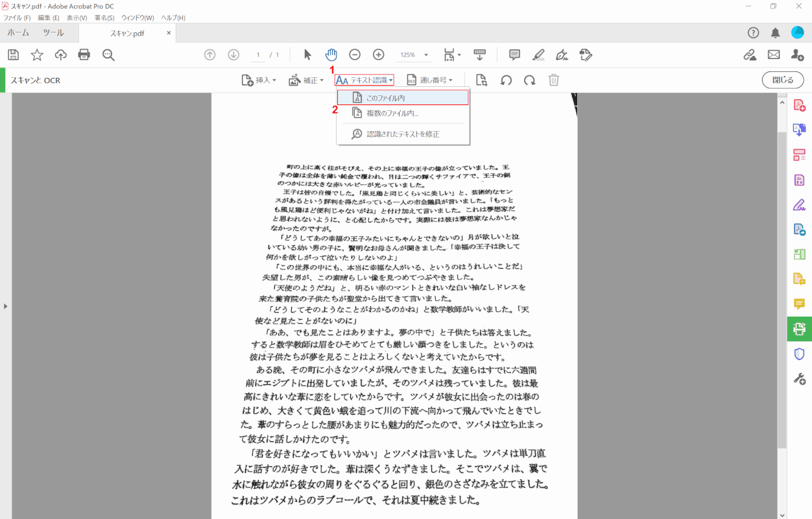The image size is (812, 519).
Task: Rotate page clockwise
Action: [530, 80]
